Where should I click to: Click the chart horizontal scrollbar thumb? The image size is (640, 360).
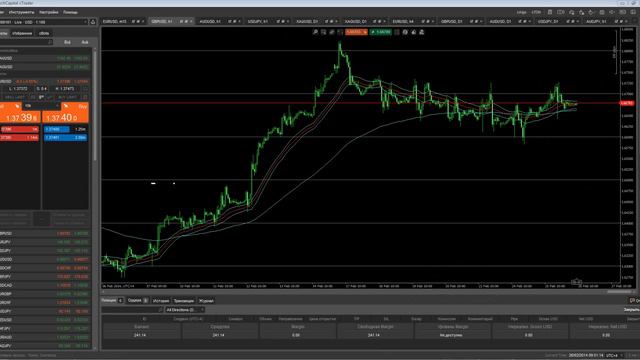619,292
